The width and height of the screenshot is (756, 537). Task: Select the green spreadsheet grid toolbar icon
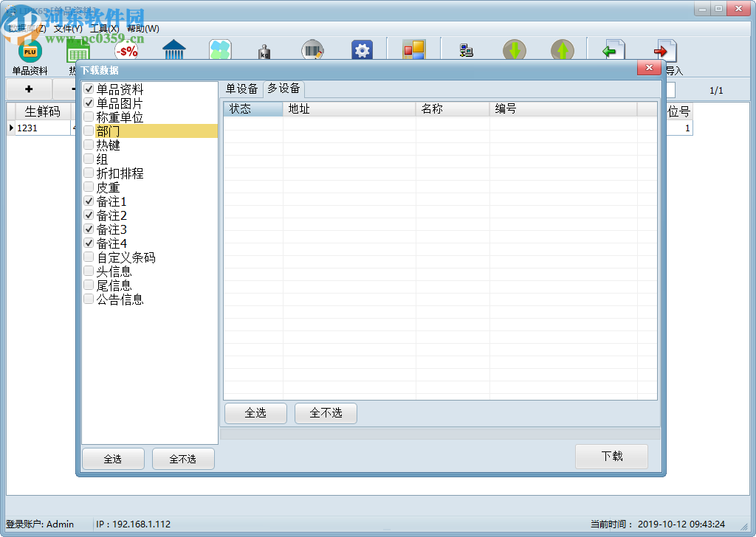tap(78, 52)
